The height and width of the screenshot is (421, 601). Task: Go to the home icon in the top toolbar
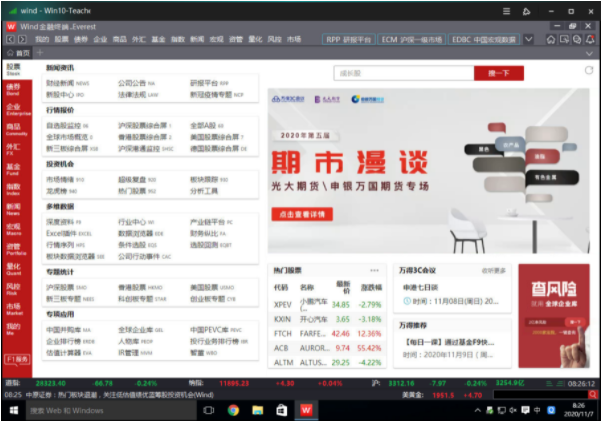[x=550, y=39]
